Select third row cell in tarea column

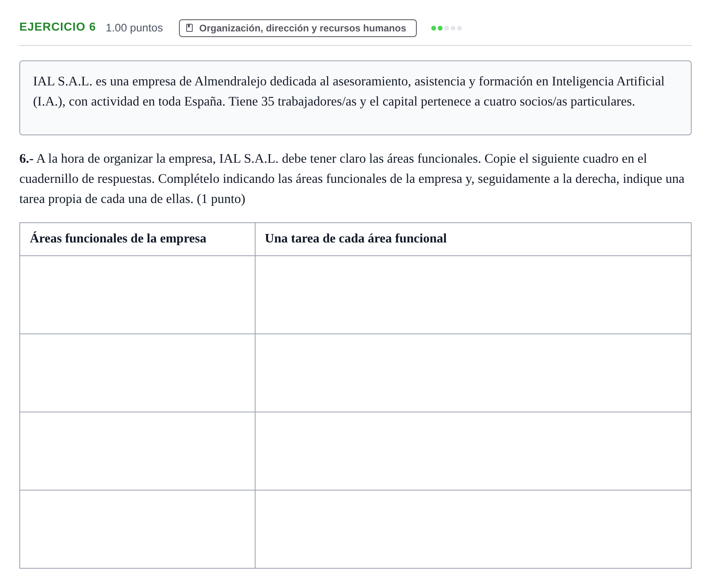(x=473, y=451)
